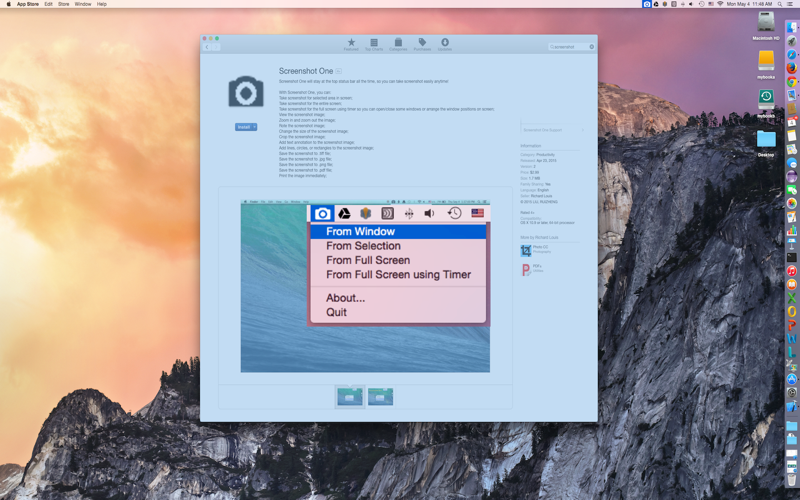The height and width of the screenshot is (500, 800).
Task: Open Terminal from the Dock
Action: 791,258
